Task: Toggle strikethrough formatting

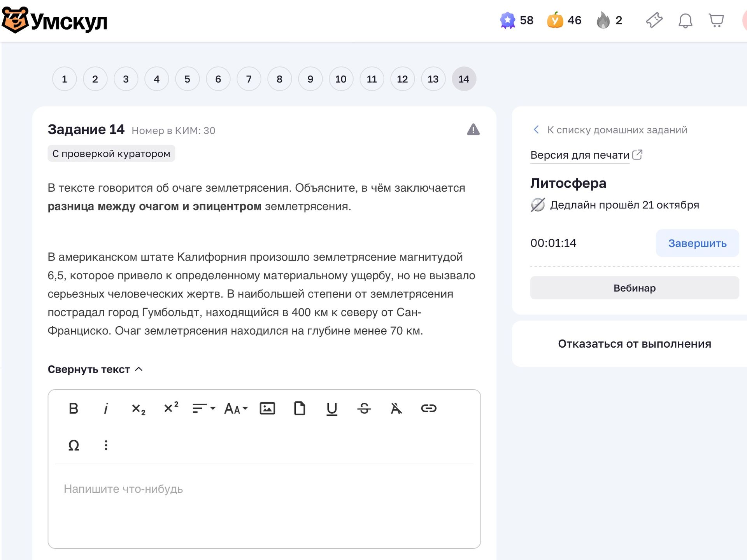Action: point(364,408)
